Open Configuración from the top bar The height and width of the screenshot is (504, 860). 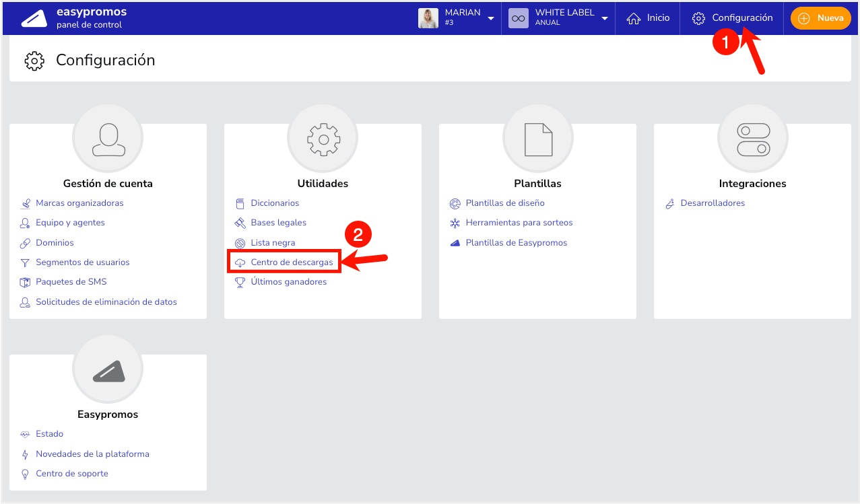pos(732,18)
